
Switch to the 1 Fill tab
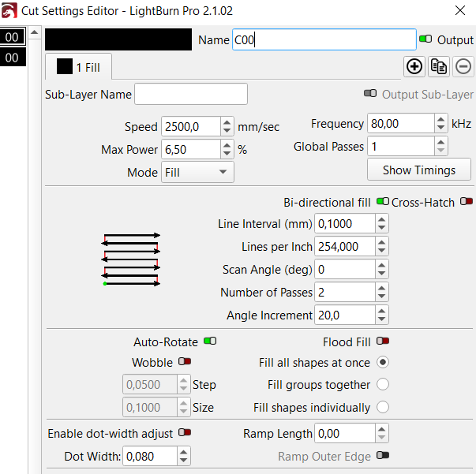pos(78,67)
